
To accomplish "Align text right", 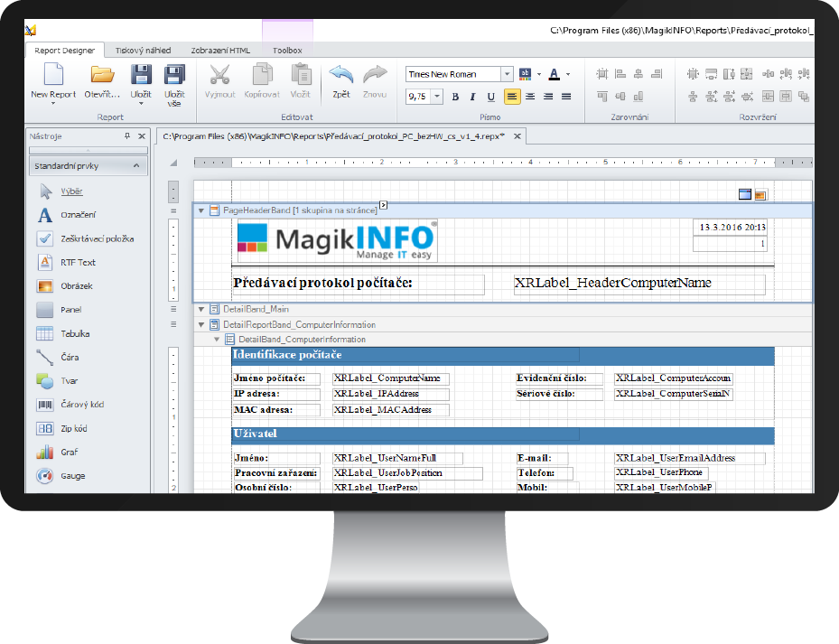I will [548, 97].
